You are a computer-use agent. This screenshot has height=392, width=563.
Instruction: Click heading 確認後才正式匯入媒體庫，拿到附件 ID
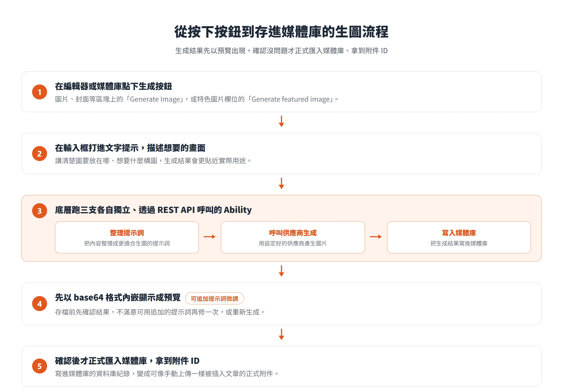pos(127,361)
